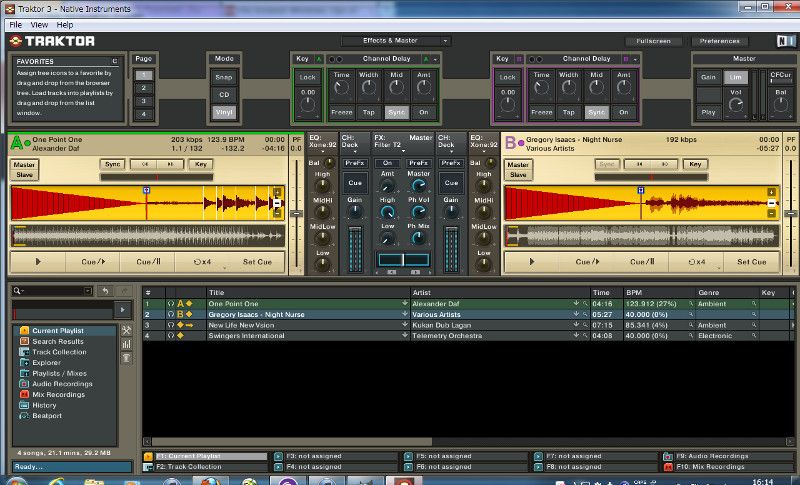Image resolution: width=800 pixels, height=485 pixels.
Task: Click the Master Play button
Action: (x=708, y=112)
